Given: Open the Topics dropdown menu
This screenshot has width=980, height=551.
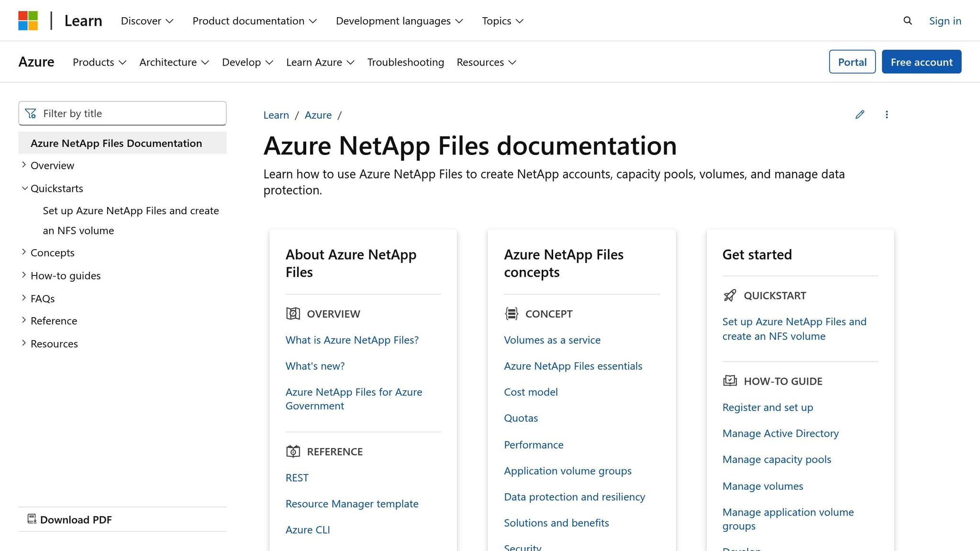Looking at the screenshot, I should coord(502,21).
